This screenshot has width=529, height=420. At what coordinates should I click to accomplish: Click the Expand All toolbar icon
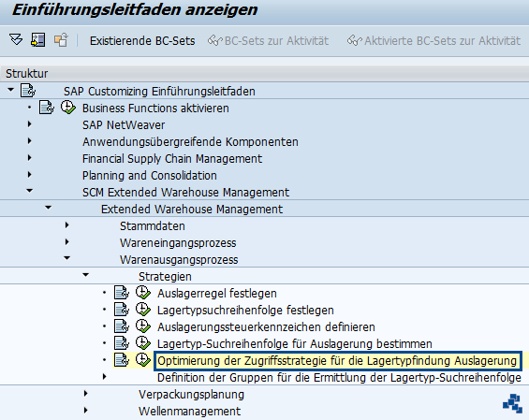coord(16,40)
